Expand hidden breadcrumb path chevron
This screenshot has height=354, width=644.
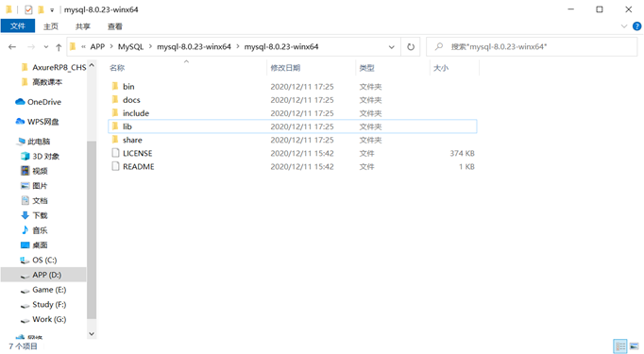pyautogui.click(x=83, y=47)
